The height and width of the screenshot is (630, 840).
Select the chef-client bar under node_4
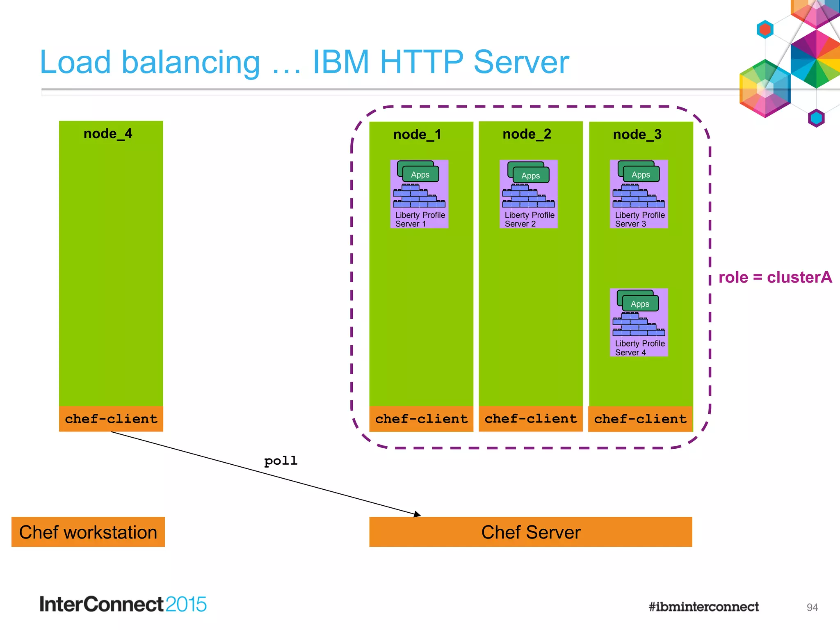[111, 419]
